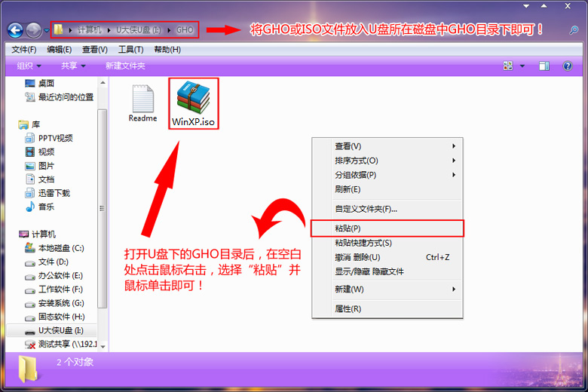Open the 音乐 library

pos(40,207)
